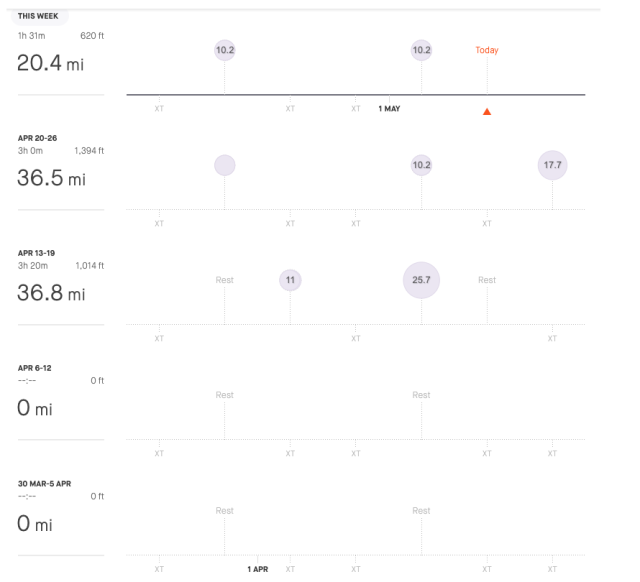Click last XT marker in Apr 6-12
This screenshot has width=640, height=582.
click(552, 453)
